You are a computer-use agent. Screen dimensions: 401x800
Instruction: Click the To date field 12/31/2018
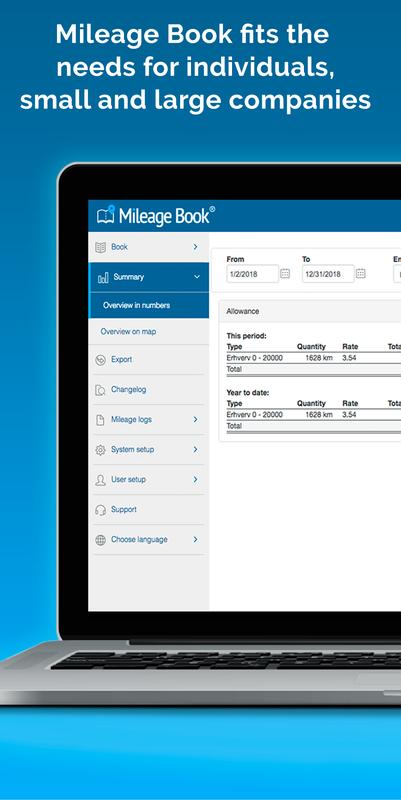click(x=328, y=274)
